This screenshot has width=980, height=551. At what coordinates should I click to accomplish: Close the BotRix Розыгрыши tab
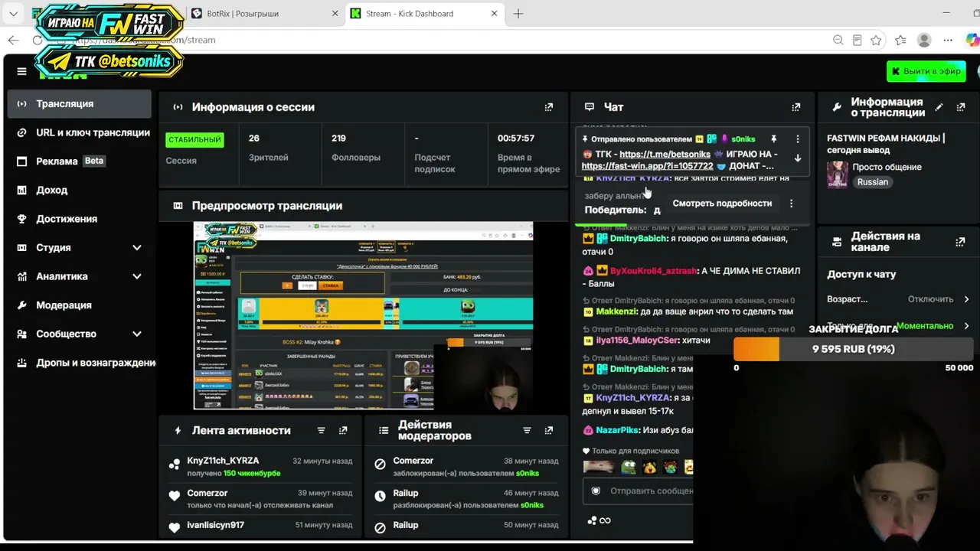pyautogui.click(x=335, y=14)
